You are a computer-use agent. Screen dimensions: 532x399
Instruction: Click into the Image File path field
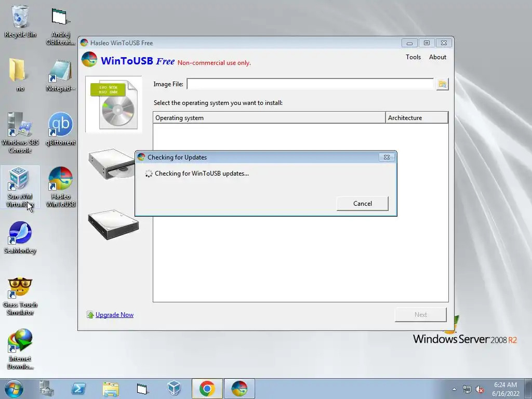[310, 84]
